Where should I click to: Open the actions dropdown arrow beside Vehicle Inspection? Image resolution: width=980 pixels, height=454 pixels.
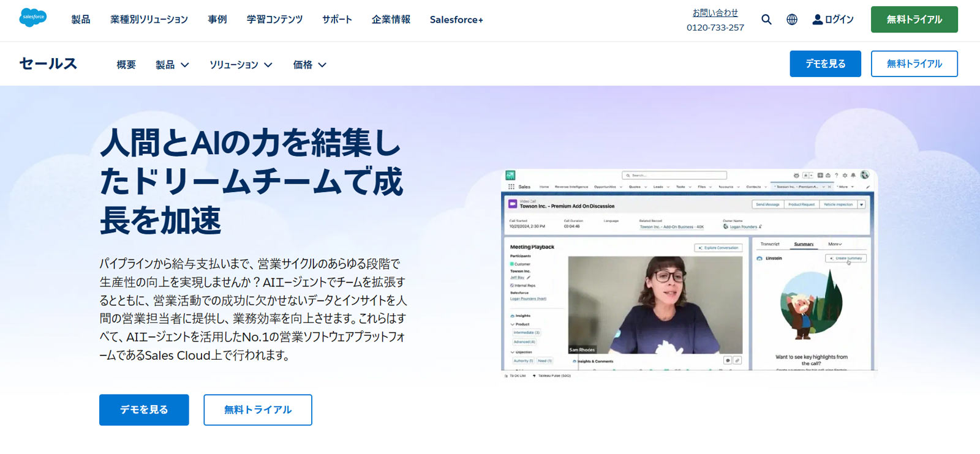coord(861,204)
